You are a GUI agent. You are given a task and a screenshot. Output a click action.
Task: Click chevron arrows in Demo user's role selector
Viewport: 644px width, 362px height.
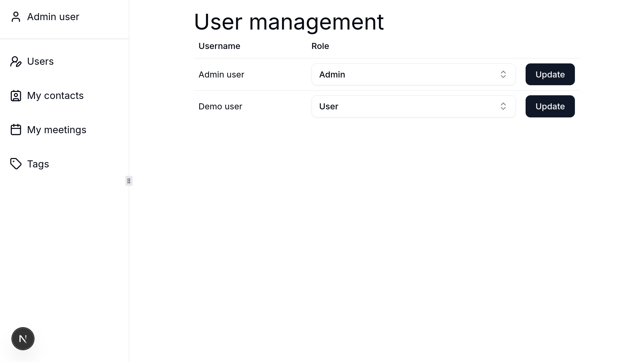[503, 106]
